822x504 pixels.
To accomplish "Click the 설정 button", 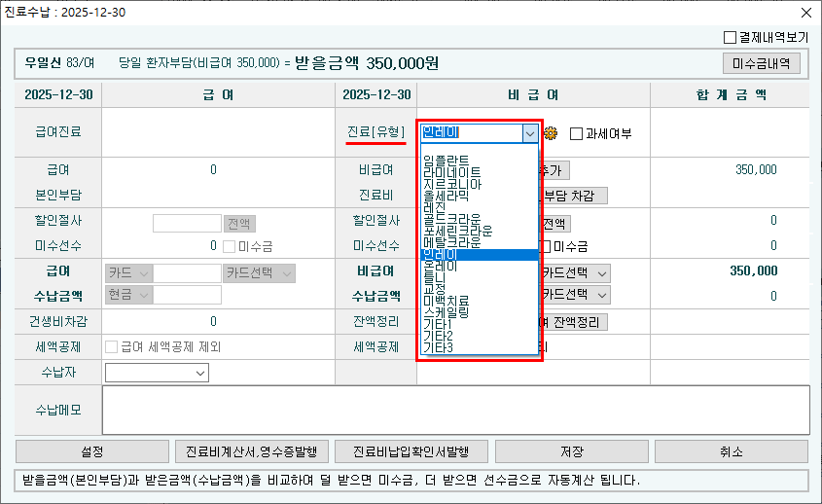I will pyautogui.click(x=91, y=451).
